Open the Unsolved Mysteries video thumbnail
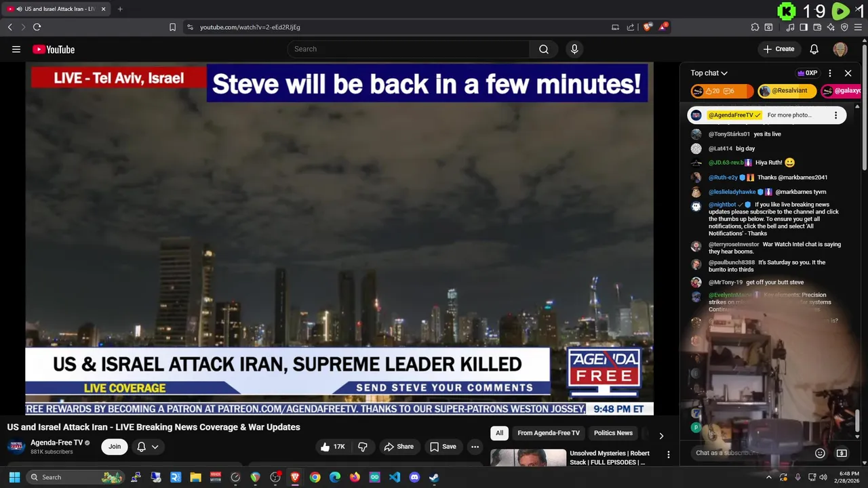 point(528,458)
